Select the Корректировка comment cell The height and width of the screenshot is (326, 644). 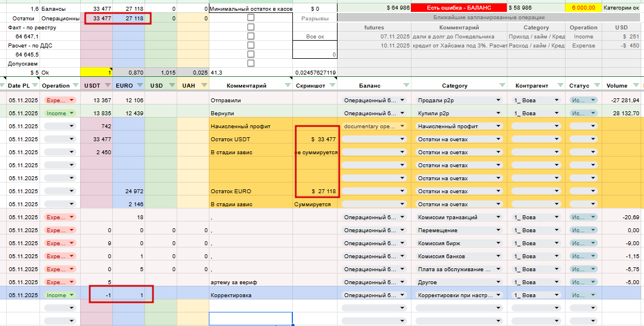tap(251, 295)
